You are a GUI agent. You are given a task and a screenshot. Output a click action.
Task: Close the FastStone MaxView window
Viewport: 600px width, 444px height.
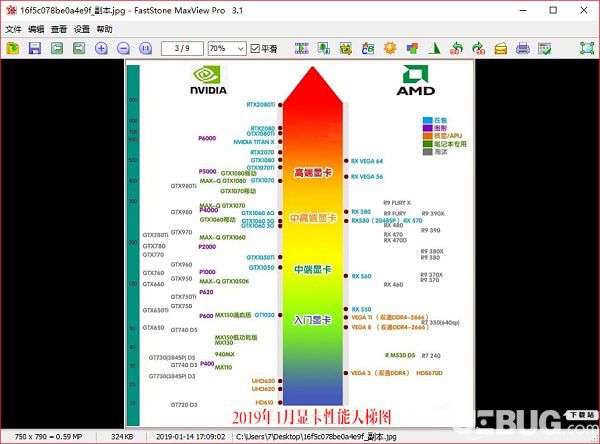coord(584,10)
